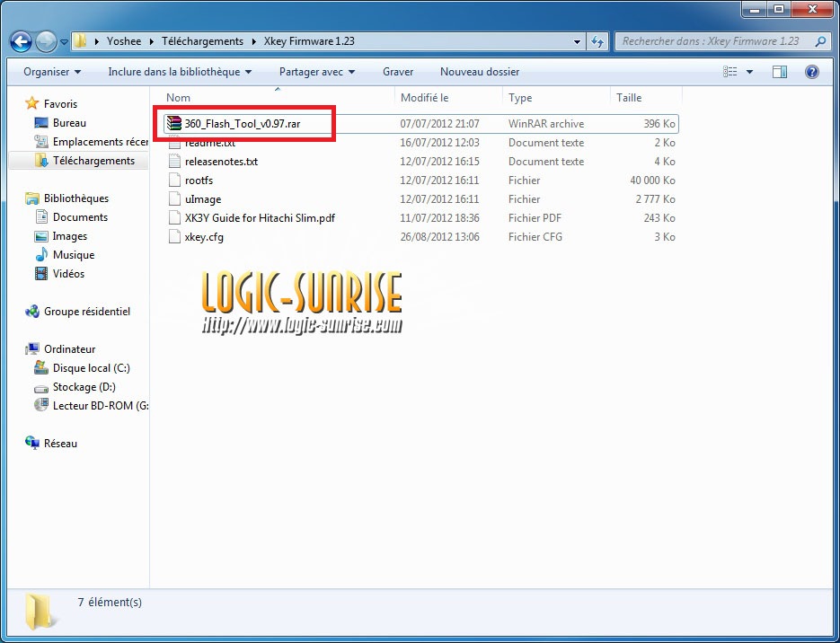The height and width of the screenshot is (643, 840).
Task: Refresh the folder view
Action: click(x=597, y=41)
